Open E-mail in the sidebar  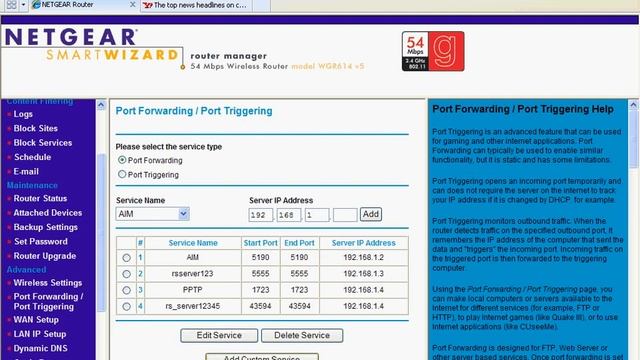pyautogui.click(x=26, y=172)
